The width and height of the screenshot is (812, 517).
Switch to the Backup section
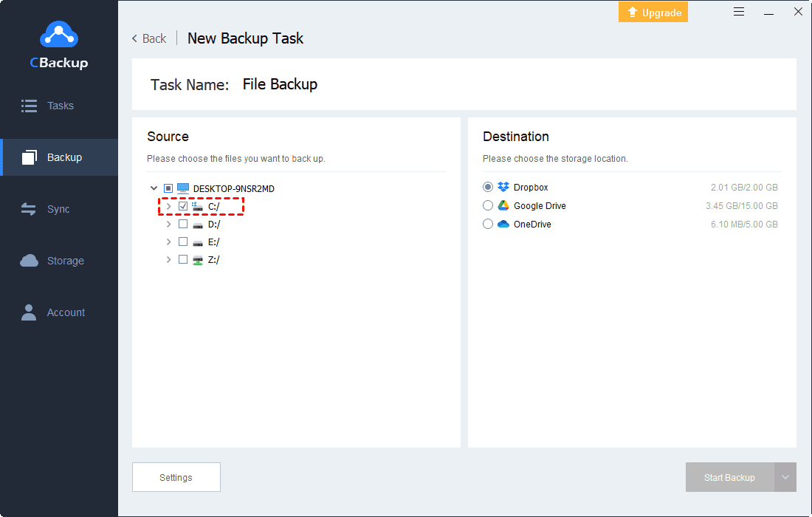[59, 157]
